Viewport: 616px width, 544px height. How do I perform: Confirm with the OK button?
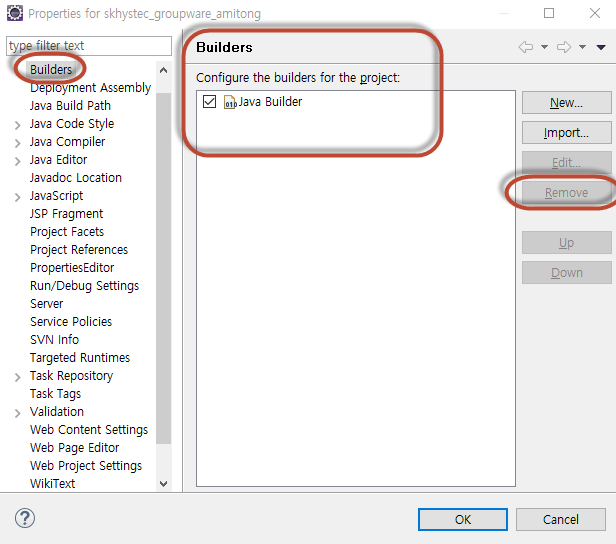coord(463,520)
